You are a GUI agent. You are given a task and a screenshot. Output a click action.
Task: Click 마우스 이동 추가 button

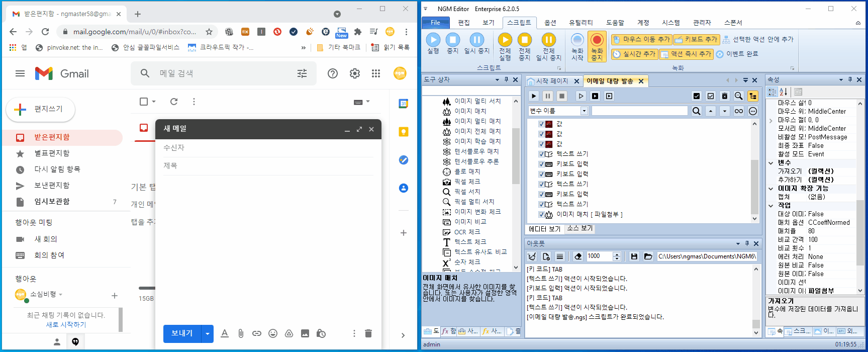pos(641,39)
